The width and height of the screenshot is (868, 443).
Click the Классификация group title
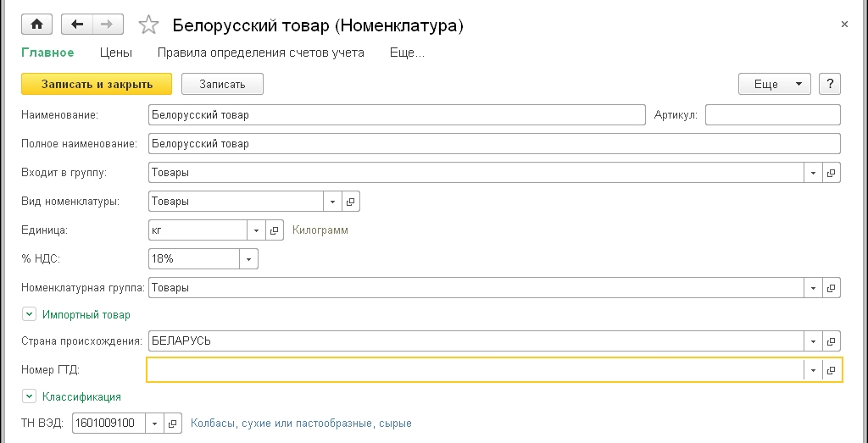[81, 396]
